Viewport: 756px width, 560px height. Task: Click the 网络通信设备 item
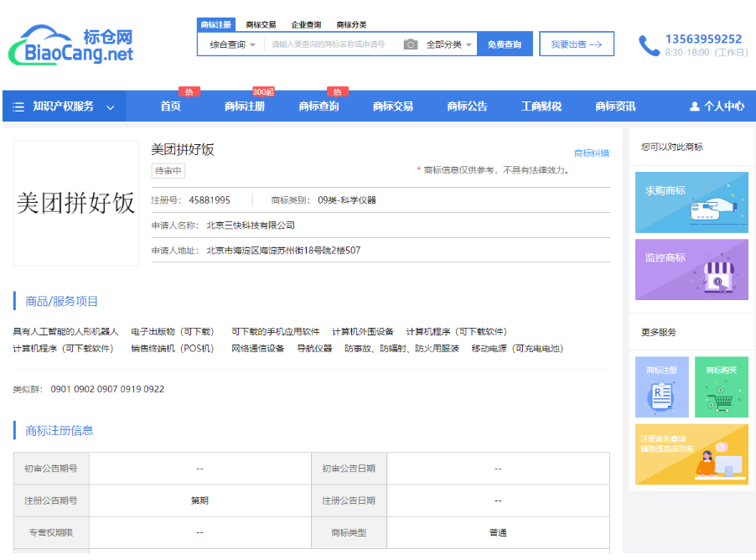tap(257, 349)
